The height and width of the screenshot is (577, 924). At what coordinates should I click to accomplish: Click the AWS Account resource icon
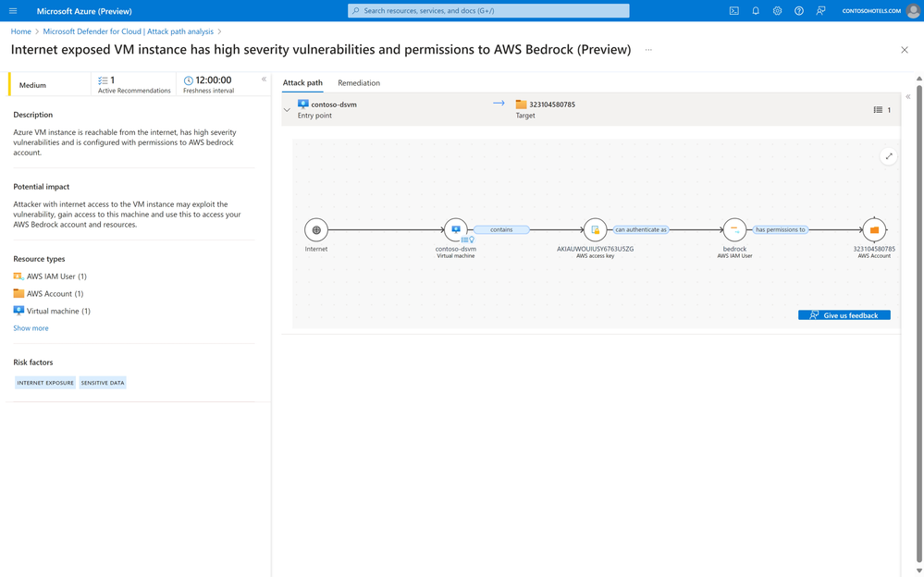pyautogui.click(x=18, y=293)
